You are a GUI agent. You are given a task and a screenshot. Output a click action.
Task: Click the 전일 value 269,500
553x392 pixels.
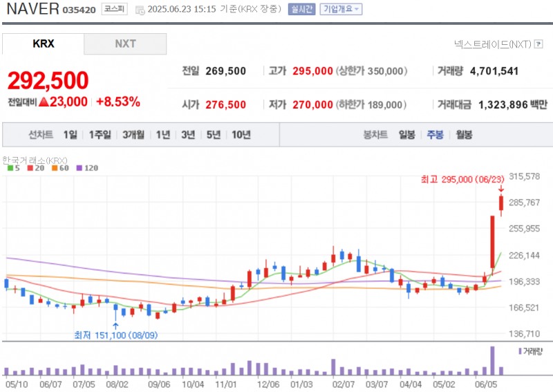coord(226,71)
